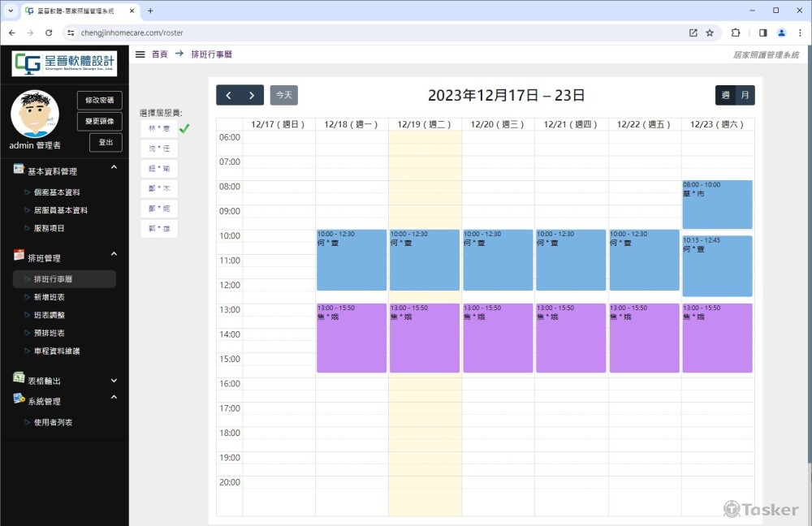Image resolution: width=812 pixels, height=526 pixels.
Task: Open the browser extensions puzzle icon
Action: click(x=736, y=32)
